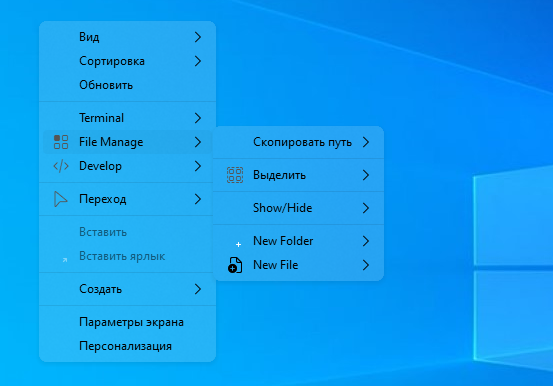Expand the Terminal submenu chevron
553x386 pixels.
[x=198, y=118]
